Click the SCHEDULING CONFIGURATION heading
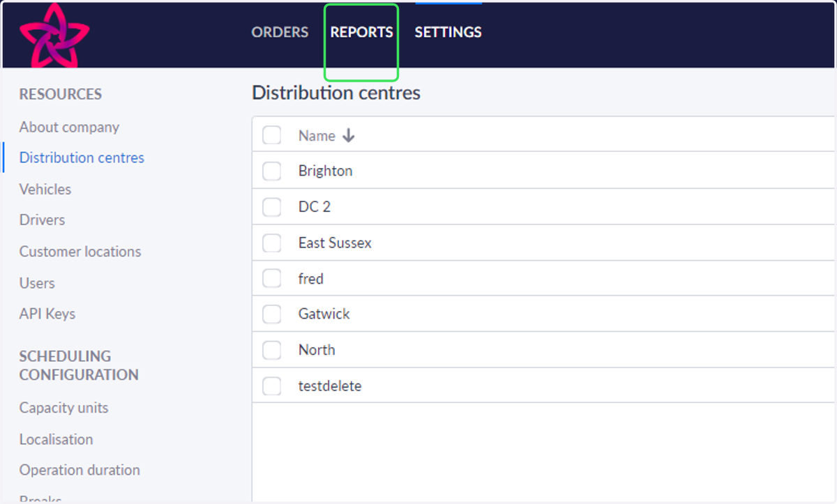The image size is (837, 504). (x=79, y=365)
